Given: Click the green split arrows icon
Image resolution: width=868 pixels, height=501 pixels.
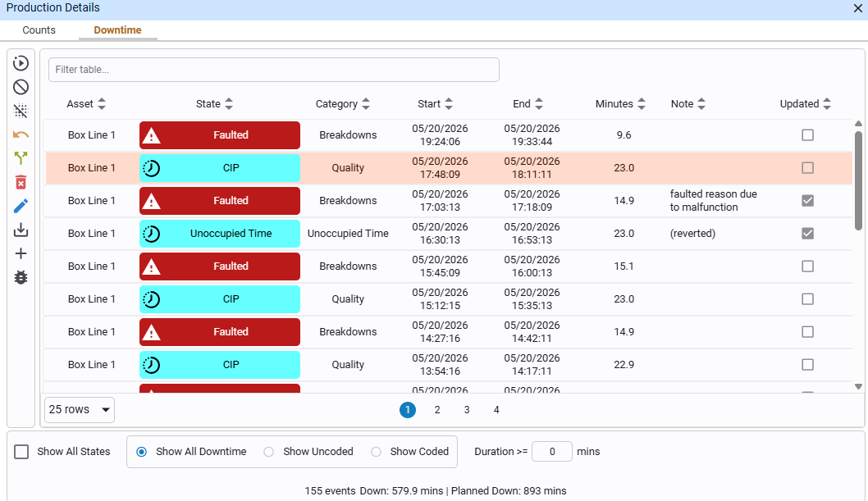Looking at the screenshot, I should [21, 158].
